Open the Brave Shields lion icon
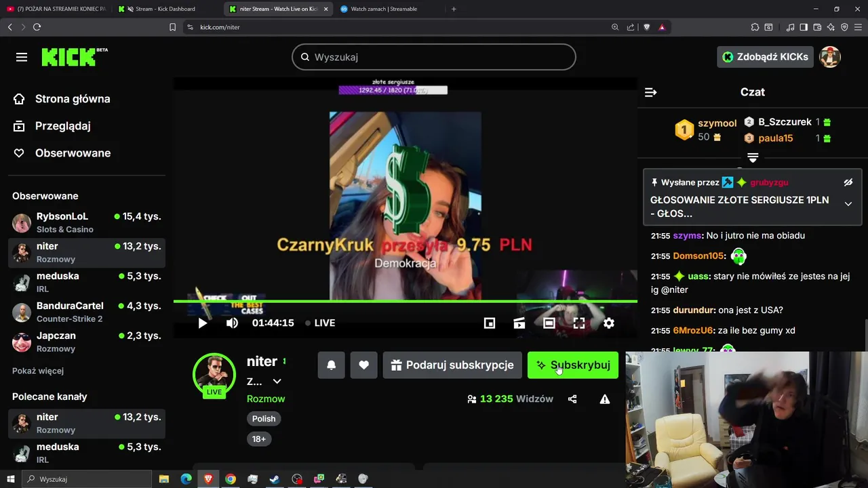Viewport: 868px width, 488px height. [646, 27]
